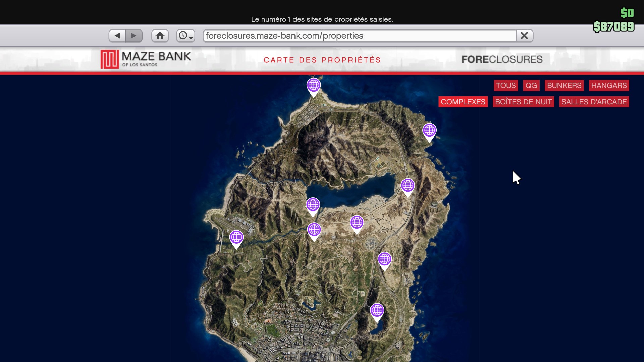The width and height of the screenshot is (644, 362).
Task: Choose the westernmost facility marker near Fort Zancudo
Action: coord(236,238)
